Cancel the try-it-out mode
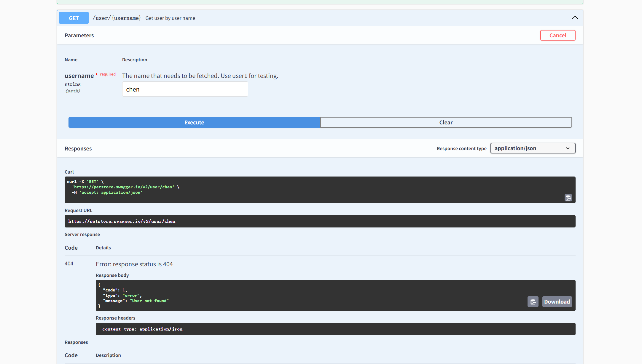 point(557,36)
